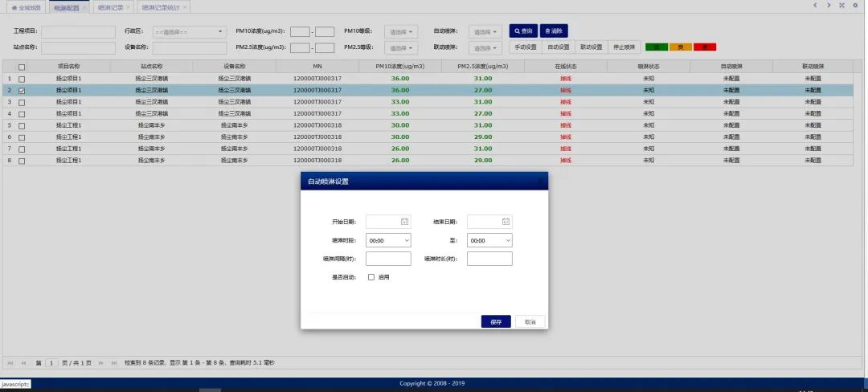868x392 pixels.
Task: Click the red level color swatch
Action: [x=704, y=47]
